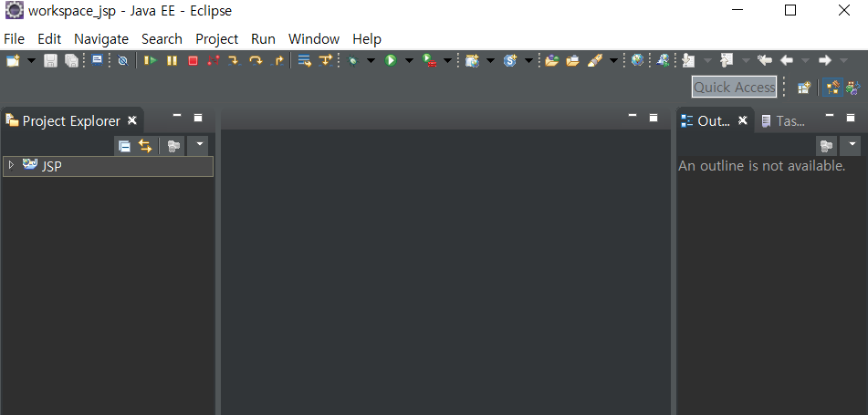Image resolution: width=868 pixels, height=415 pixels.
Task: Click the Next Annotation icon
Action: [x=688, y=60]
